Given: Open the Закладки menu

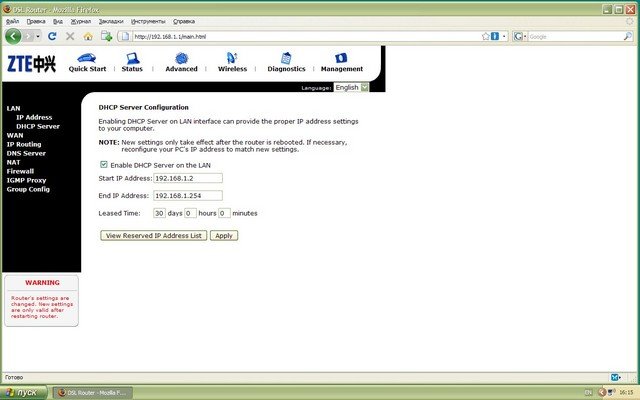Looking at the screenshot, I should coord(111,20).
